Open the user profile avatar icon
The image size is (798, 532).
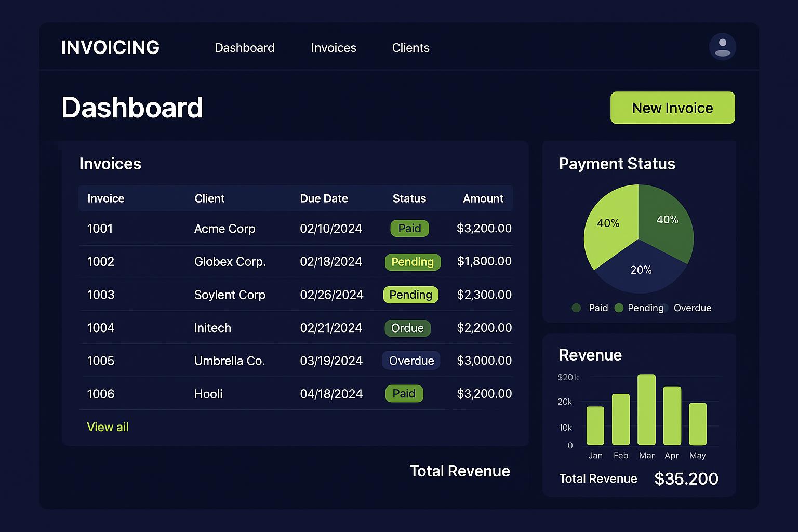[x=722, y=47]
